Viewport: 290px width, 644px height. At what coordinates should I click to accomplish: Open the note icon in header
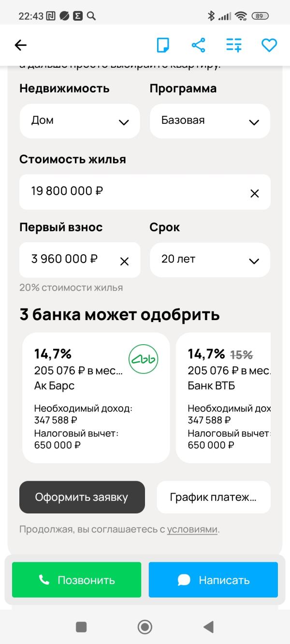163,45
